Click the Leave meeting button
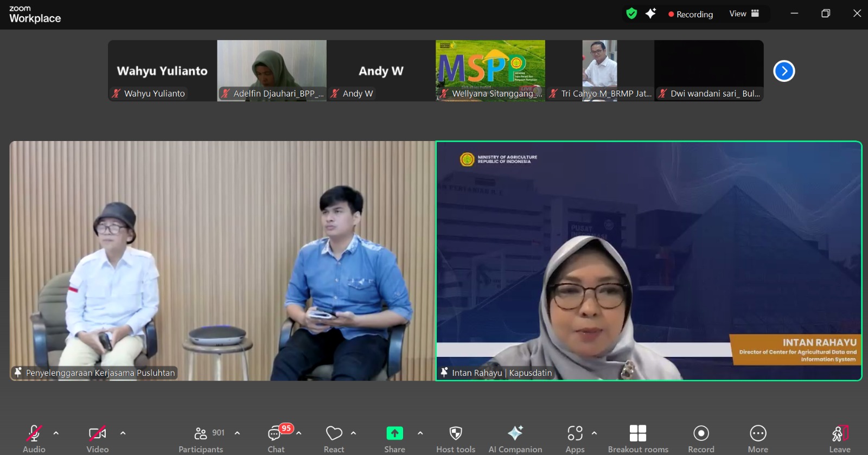The image size is (868, 455). pos(839,438)
